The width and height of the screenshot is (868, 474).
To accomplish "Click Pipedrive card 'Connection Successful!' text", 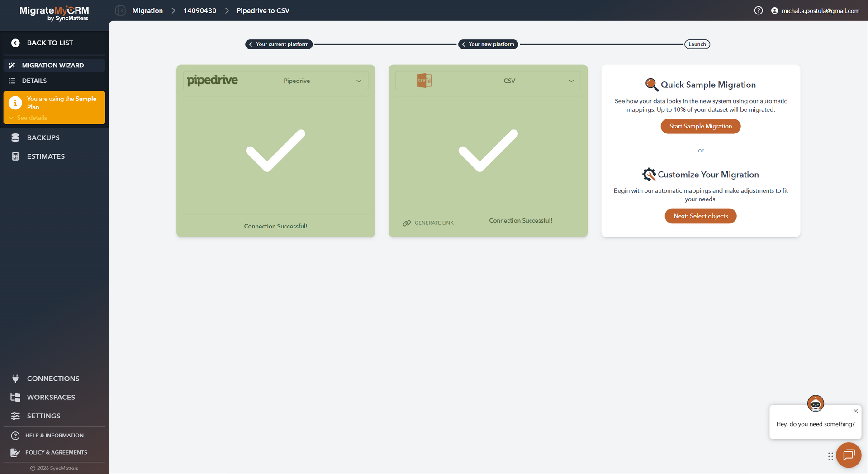I will click(275, 226).
